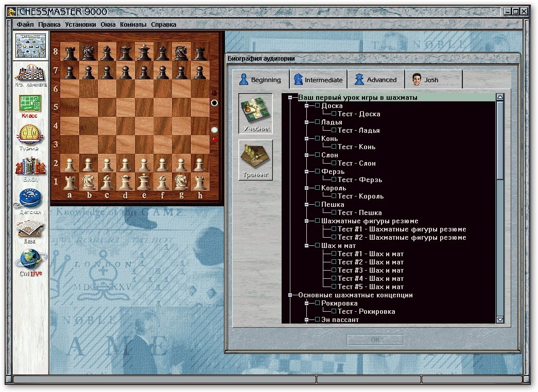The image size is (538, 392).
Task: Check the Пешка lesson checkbox
Action: click(317, 204)
